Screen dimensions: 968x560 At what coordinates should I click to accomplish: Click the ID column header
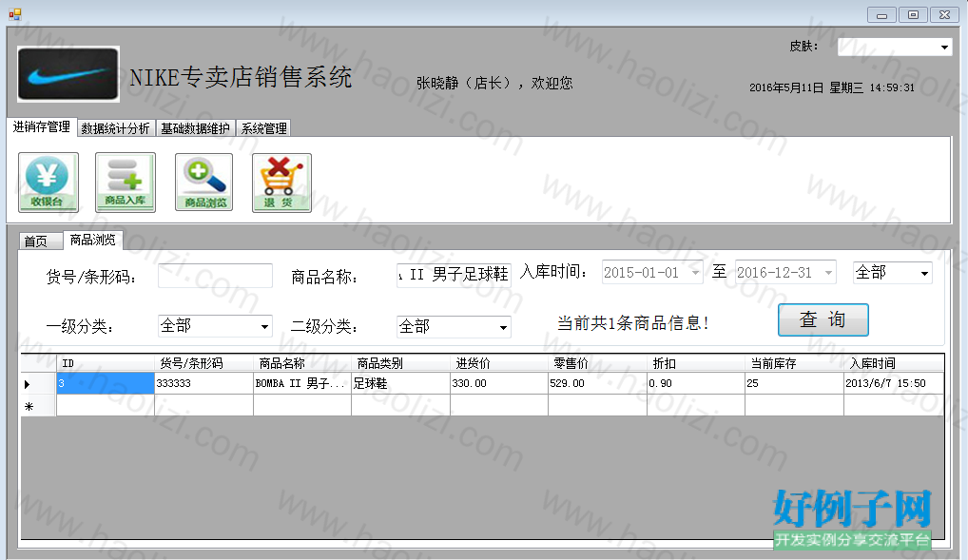(105, 363)
